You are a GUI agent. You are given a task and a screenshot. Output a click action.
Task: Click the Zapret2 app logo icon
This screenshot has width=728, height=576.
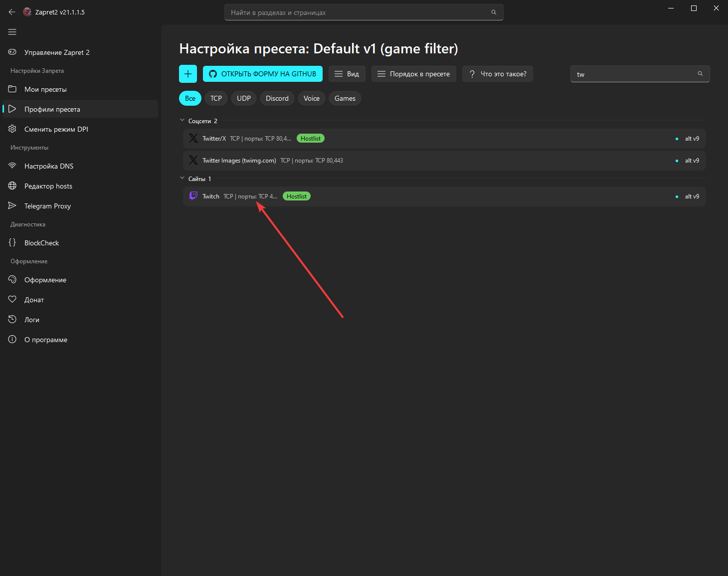(x=27, y=12)
